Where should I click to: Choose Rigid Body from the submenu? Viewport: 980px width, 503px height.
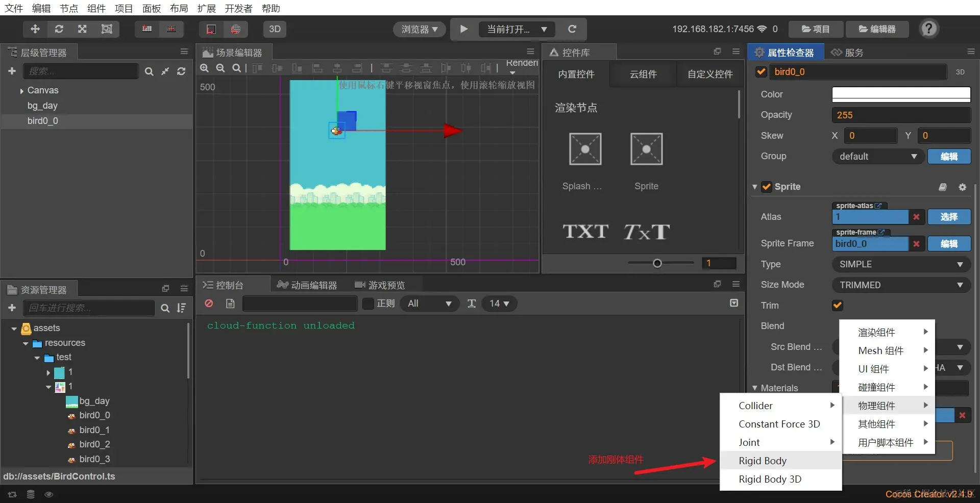coord(780,461)
